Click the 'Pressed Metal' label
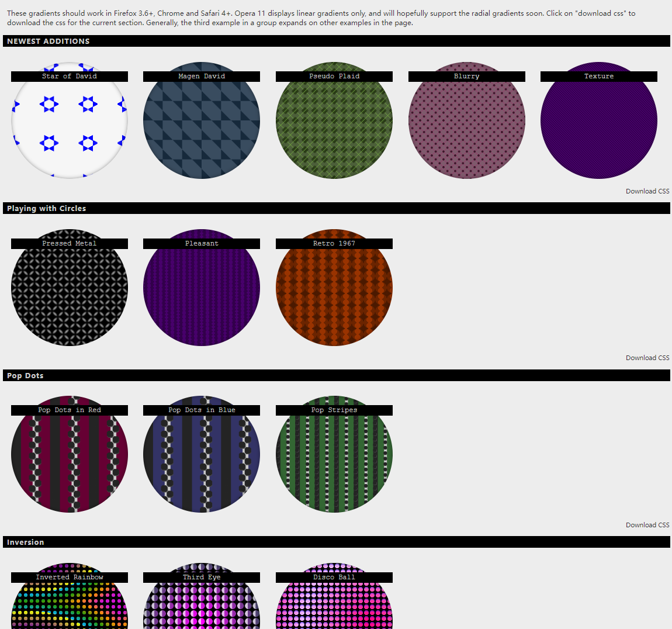Screen dimensions: 672x629 coord(70,244)
